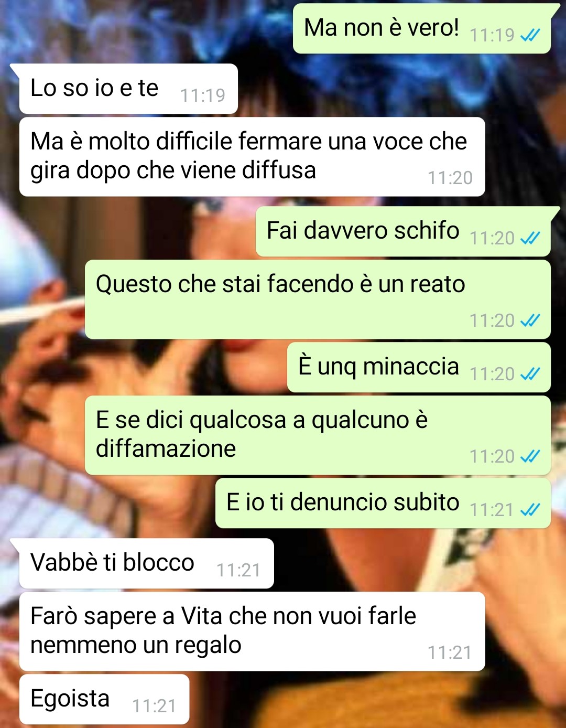Select the 'Lo so io e te' message
Viewport: 566px width, 728px height.
[128, 89]
